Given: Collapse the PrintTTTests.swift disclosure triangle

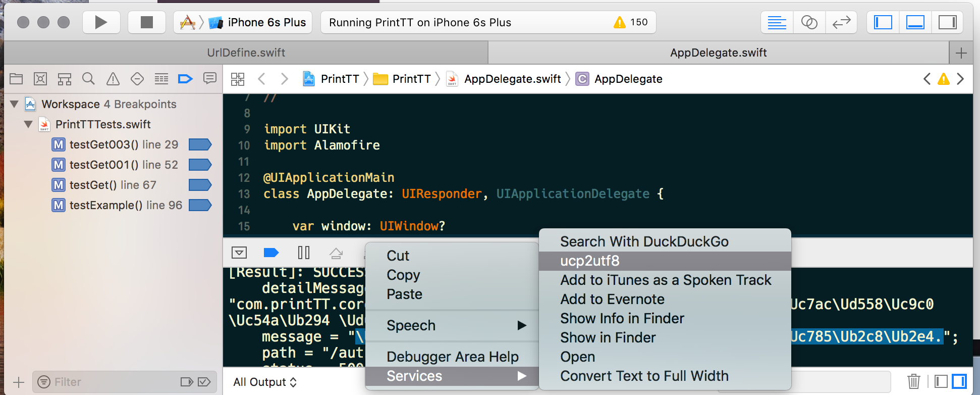Looking at the screenshot, I should (29, 125).
